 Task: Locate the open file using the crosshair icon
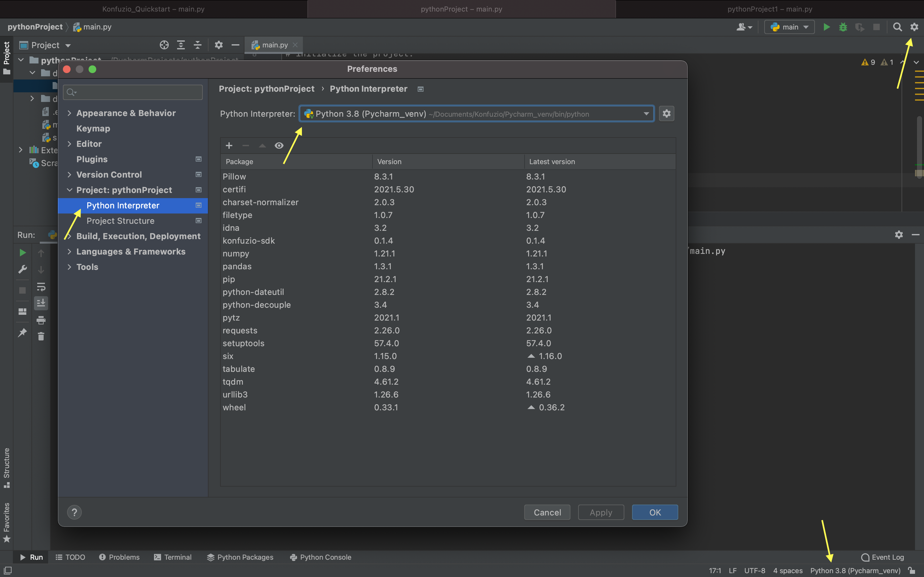pos(164,45)
